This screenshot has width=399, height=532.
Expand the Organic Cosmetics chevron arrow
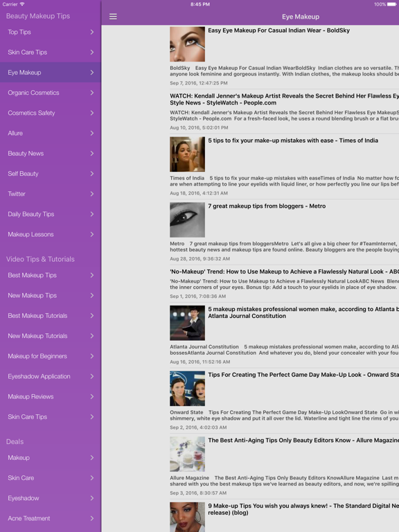pyautogui.click(x=92, y=93)
